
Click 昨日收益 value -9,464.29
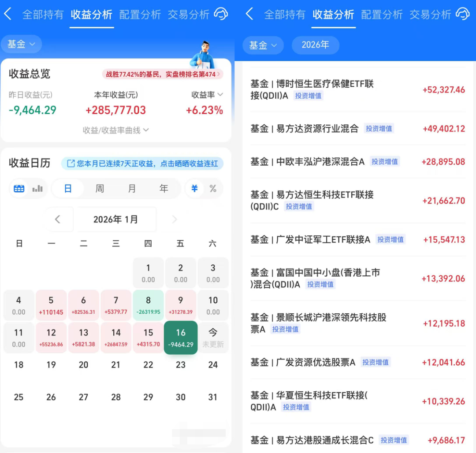point(33,110)
